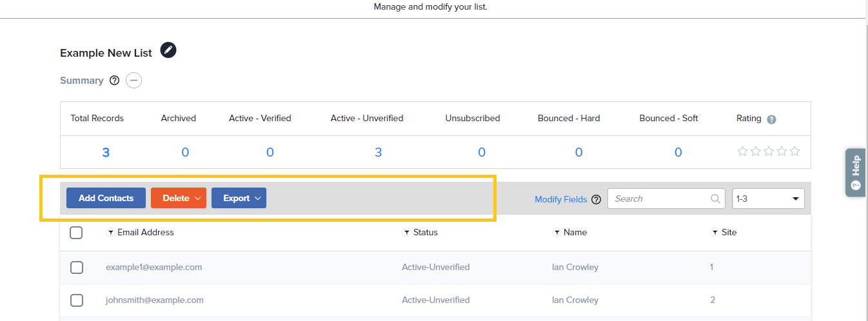Click the Active - Unverified count of 3
868x321 pixels.
[378, 152]
